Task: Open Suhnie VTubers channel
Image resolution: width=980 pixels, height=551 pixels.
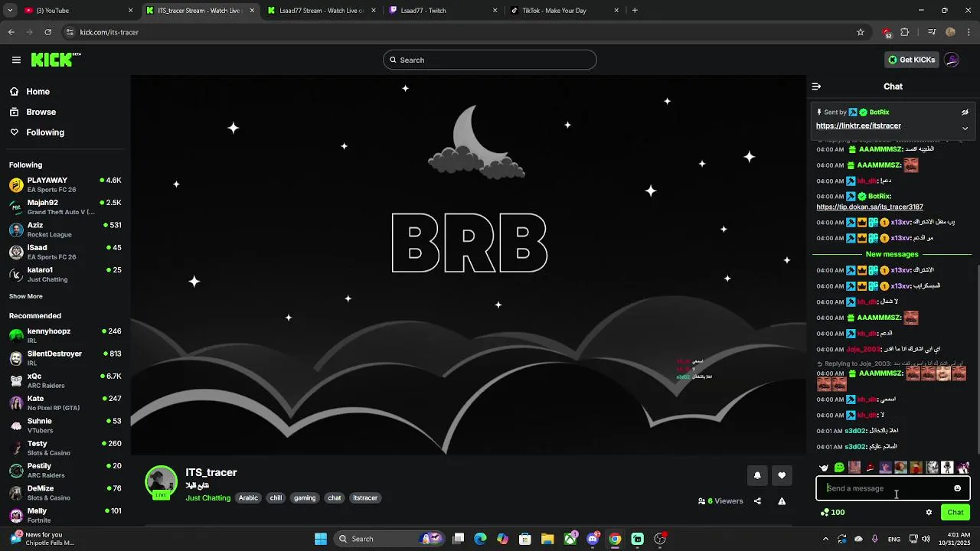Action: pyautogui.click(x=65, y=425)
